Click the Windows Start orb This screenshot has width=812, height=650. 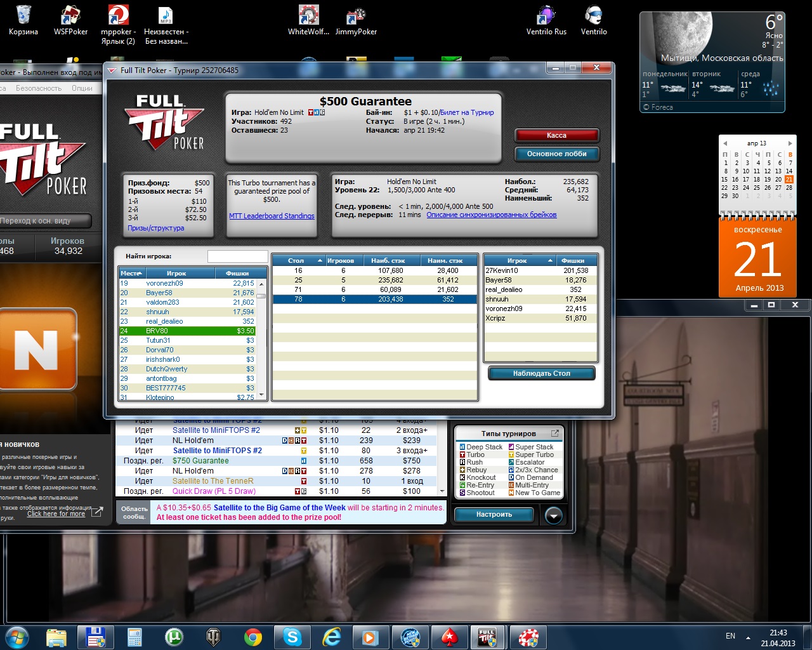coord(17,637)
